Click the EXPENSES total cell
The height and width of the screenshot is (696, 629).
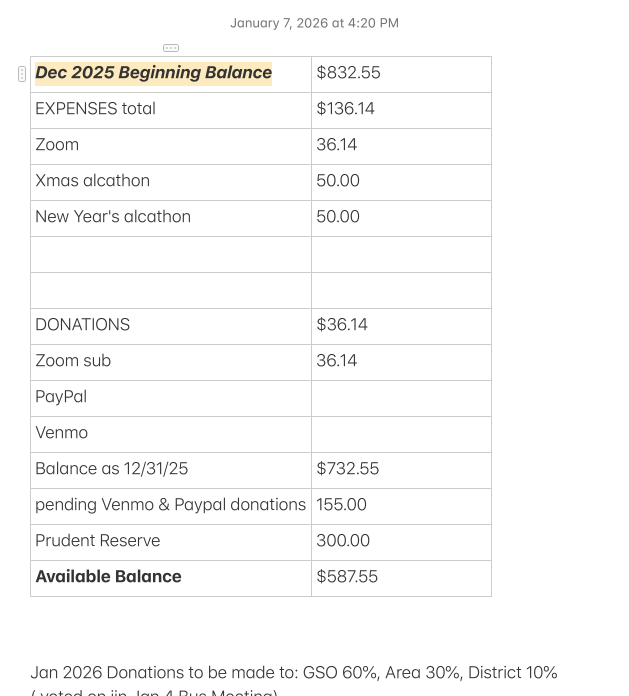(95, 109)
